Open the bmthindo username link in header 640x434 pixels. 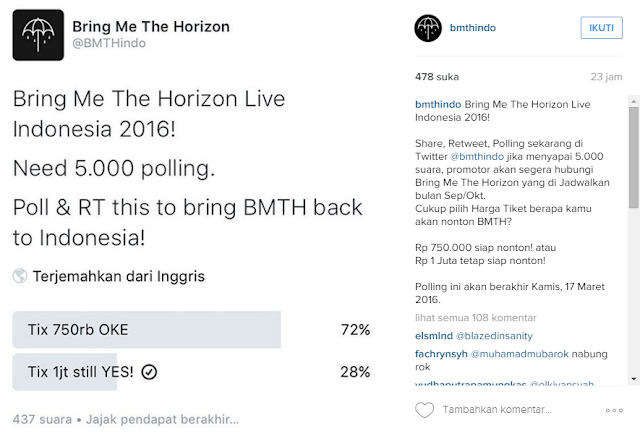click(473, 28)
